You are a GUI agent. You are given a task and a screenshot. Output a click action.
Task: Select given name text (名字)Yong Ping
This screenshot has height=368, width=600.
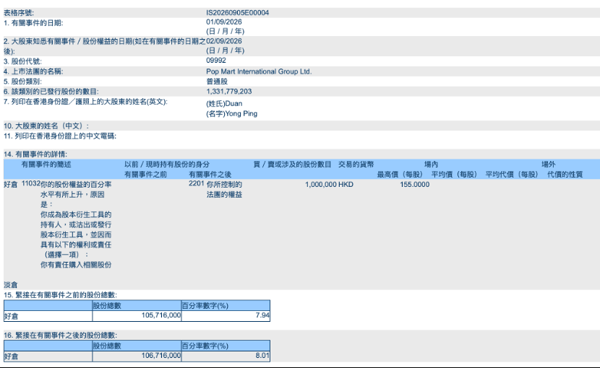tap(232, 114)
